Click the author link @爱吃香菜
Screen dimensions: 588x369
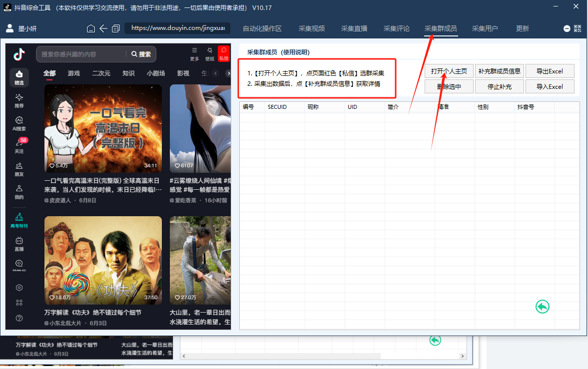183,200
